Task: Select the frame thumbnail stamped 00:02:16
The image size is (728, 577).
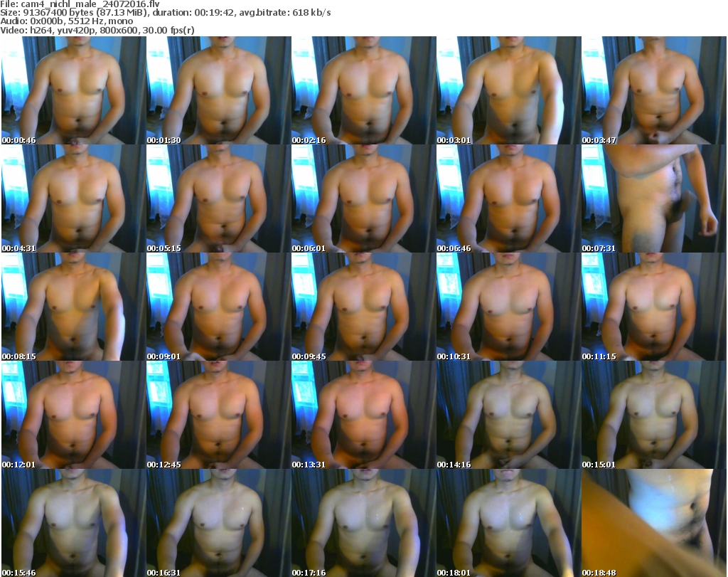Action: point(364,90)
